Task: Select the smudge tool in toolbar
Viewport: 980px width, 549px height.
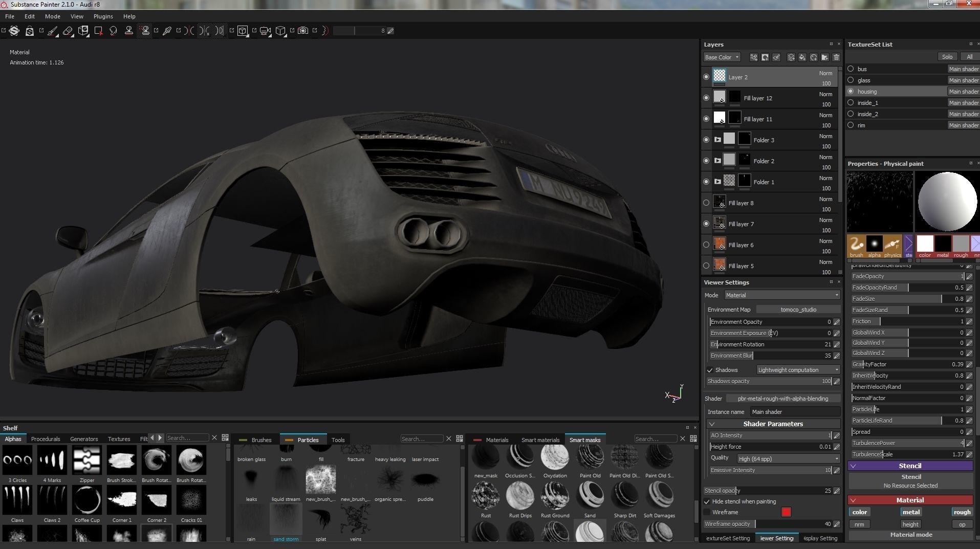Action: [114, 31]
